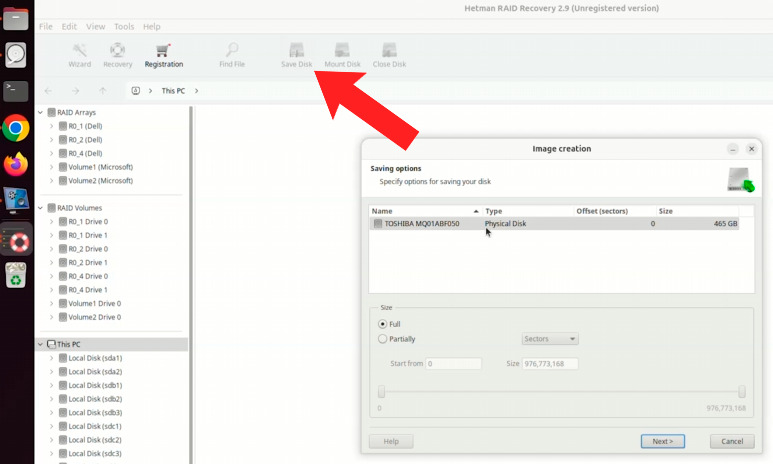This screenshot has width=773, height=464.
Task: Launch Google Chrome from the dock
Action: (x=16, y=128)
